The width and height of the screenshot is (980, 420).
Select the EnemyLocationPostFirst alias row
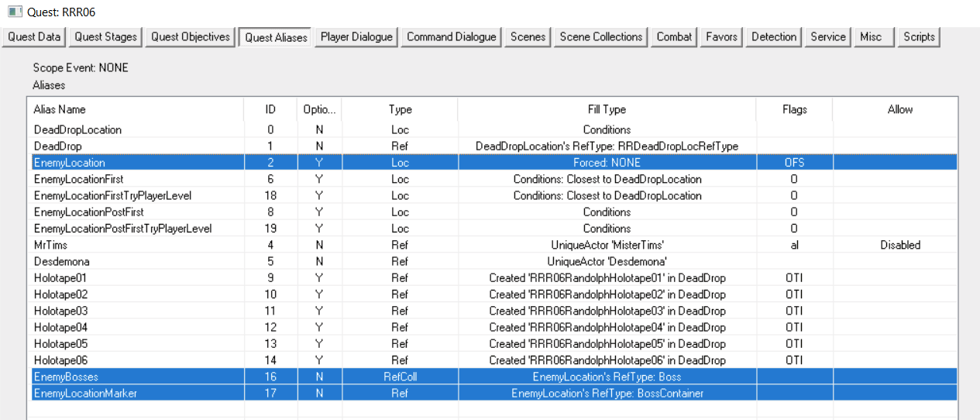[x=88, y=212]
